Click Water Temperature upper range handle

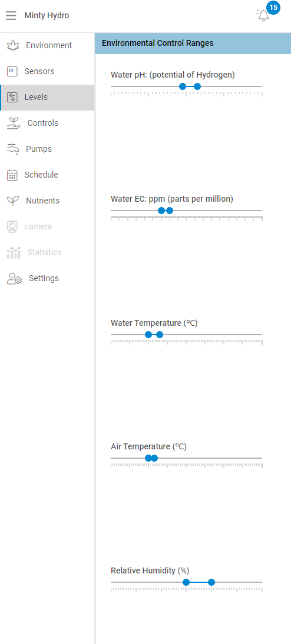pyautogui.click(x=160, y=335)
